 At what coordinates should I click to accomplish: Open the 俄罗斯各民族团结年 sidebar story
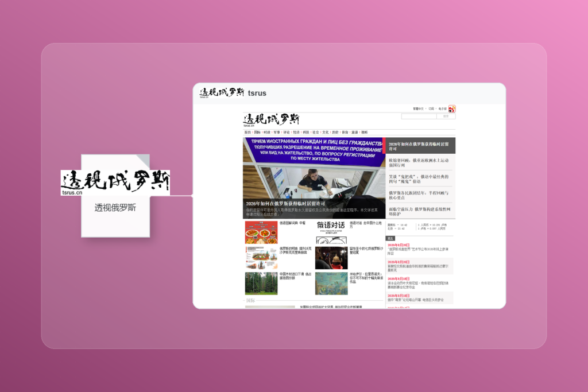(419, 195)
